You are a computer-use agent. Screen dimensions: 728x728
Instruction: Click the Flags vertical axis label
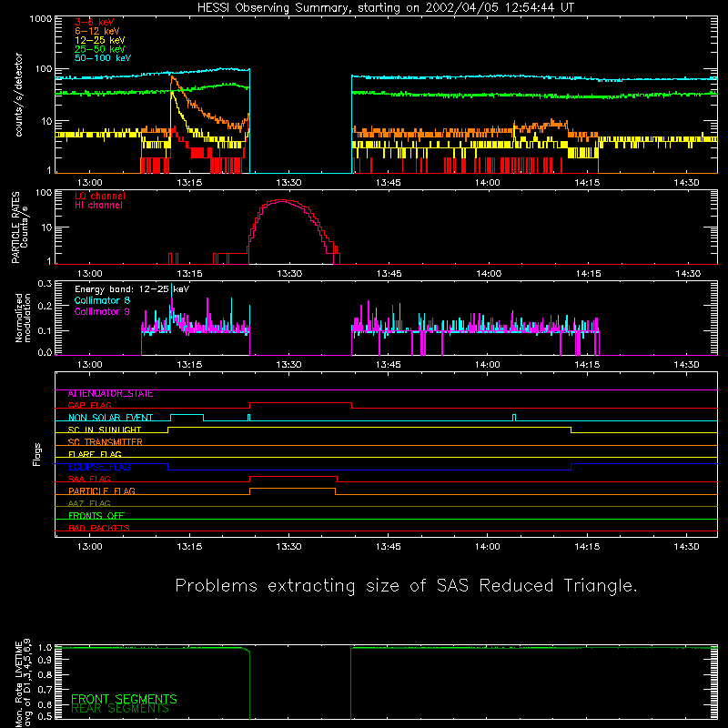coord(37,455)
